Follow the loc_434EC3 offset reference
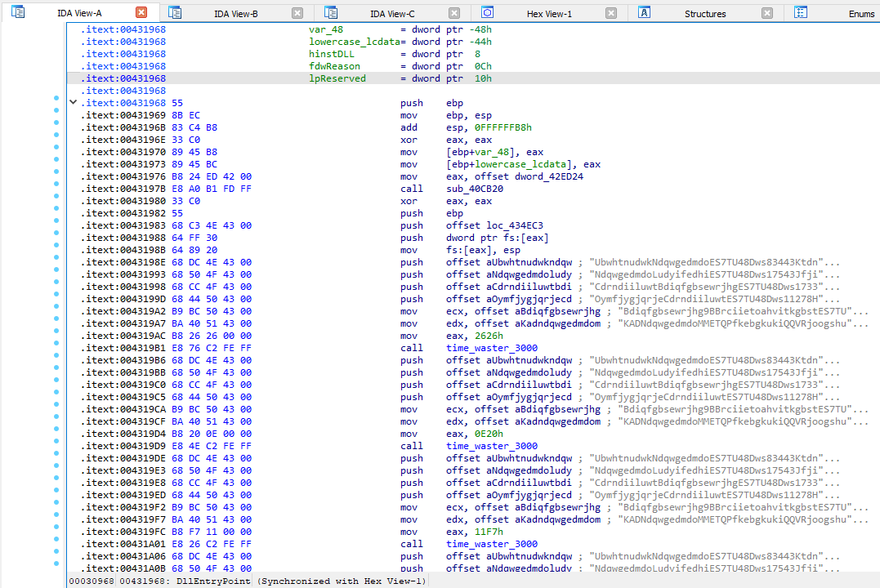The width and height of the screenshot is (880, 588). (515, 225)
